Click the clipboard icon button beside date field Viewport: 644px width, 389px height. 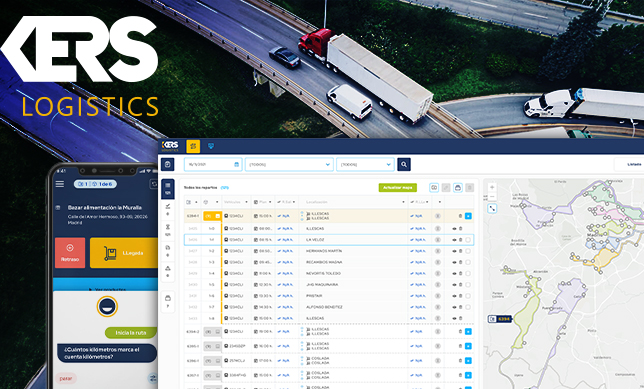pos(168,164)
